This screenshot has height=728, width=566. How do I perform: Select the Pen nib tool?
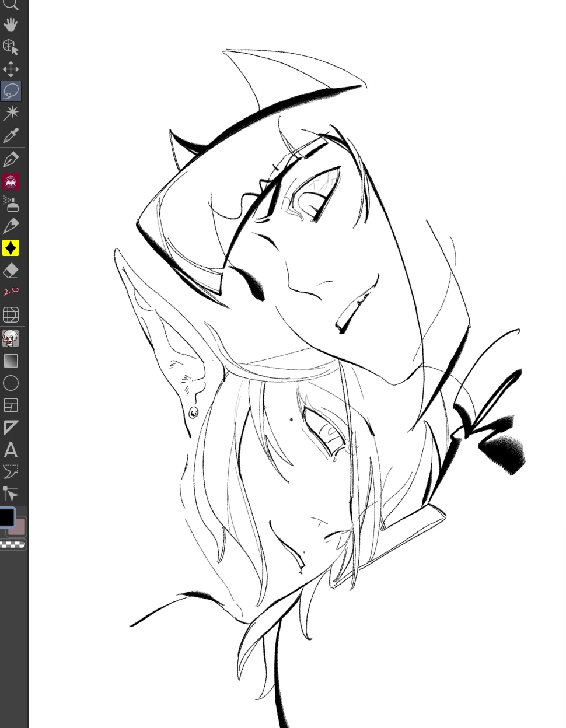(11, 159)
